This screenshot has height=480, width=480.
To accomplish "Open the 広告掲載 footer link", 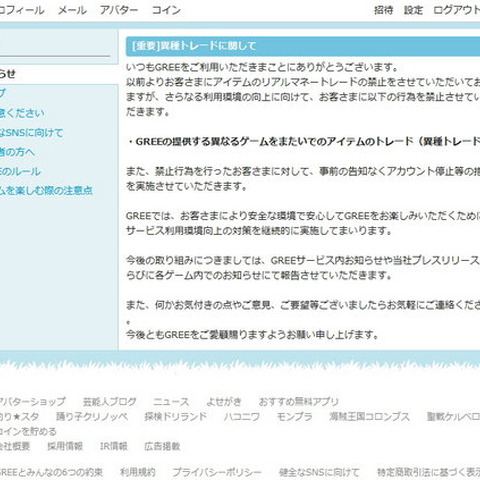I will (162, 446).
